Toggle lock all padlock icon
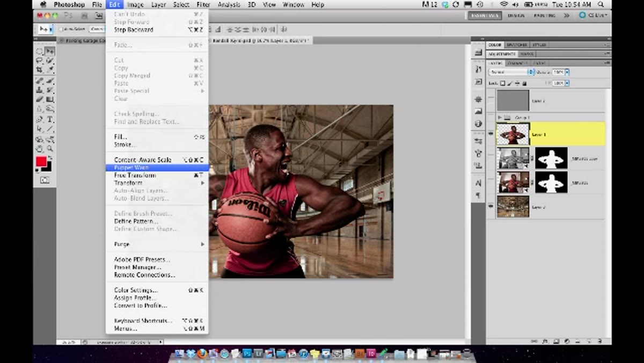The image size is (644, 363). [524, 83]
